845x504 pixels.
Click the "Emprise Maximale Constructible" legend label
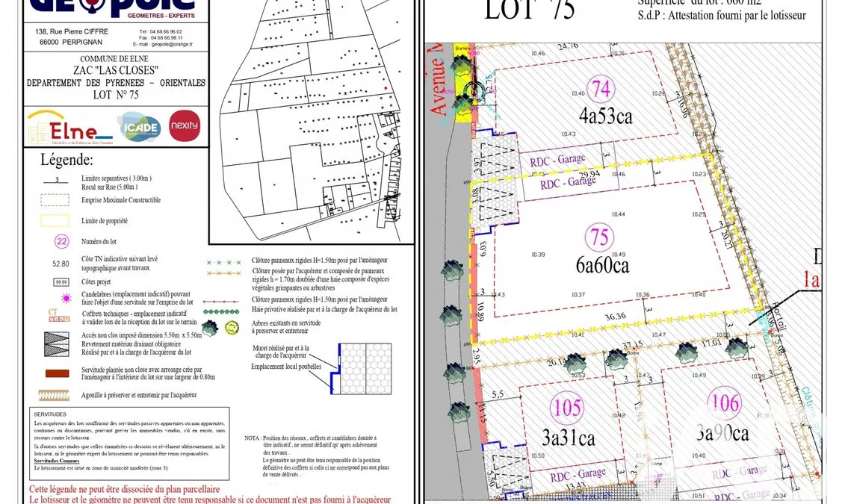(x=121, y=200)
